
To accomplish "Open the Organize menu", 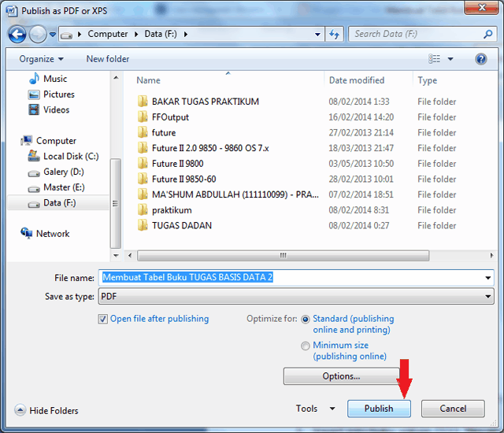I will point(41,59).
